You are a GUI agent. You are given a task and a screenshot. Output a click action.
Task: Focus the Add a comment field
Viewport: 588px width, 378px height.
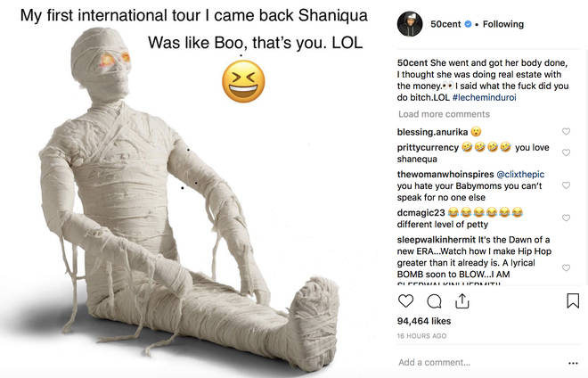480,363
